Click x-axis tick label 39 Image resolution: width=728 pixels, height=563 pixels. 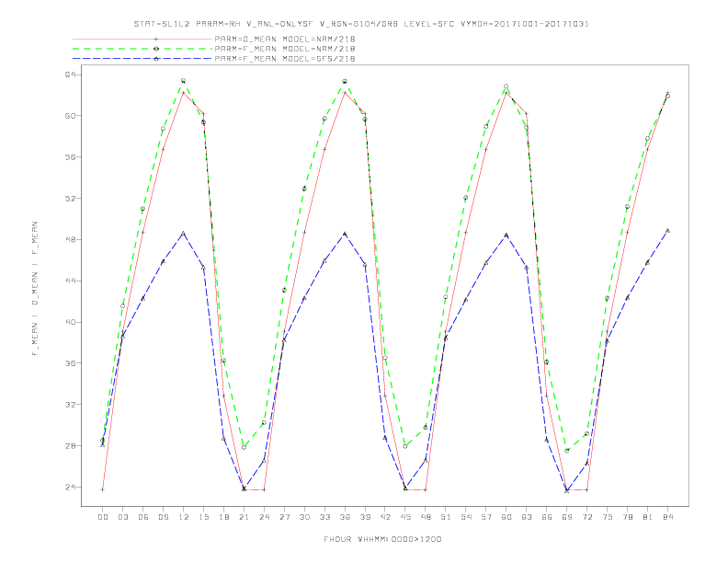pyautogui.click(x=365, y=517)
